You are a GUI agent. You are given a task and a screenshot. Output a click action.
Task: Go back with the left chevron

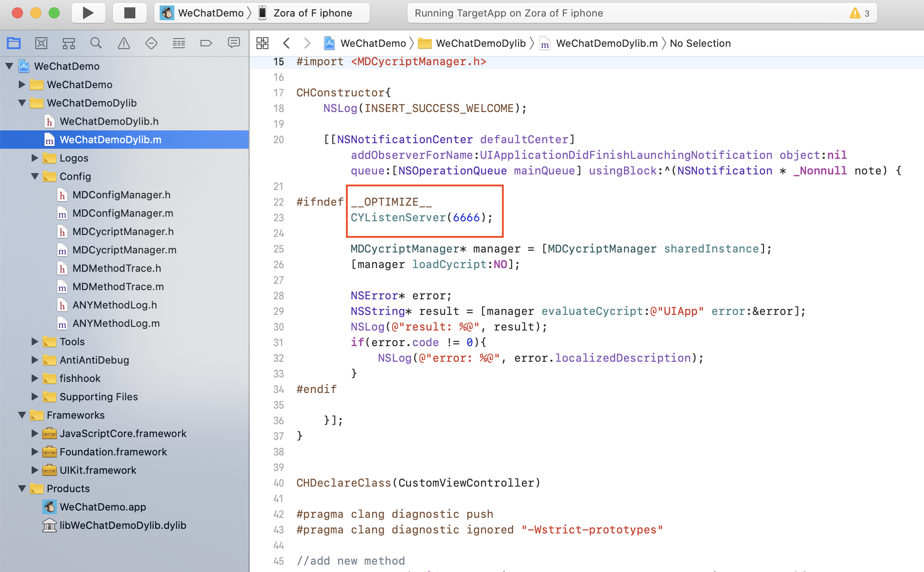tap(286, 43)
